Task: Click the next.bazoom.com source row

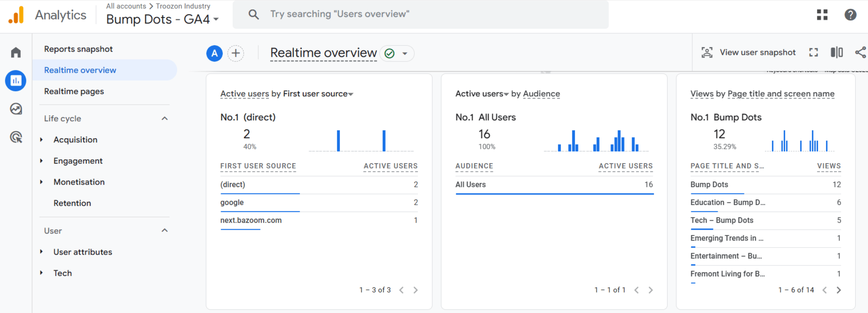Action: (319, 220)
